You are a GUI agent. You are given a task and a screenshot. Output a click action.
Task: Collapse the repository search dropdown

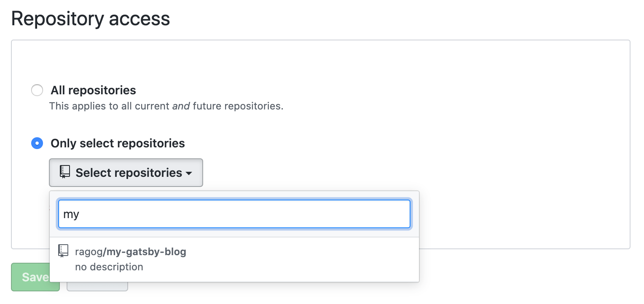(126, 173)
